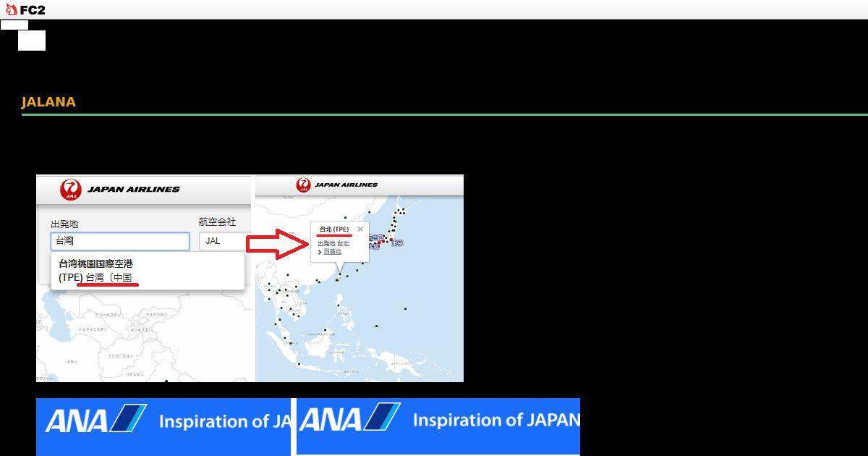The height and width of the screenshot is (456, 868).
Task: Click the left JAL crane logo
Action: 70,190
